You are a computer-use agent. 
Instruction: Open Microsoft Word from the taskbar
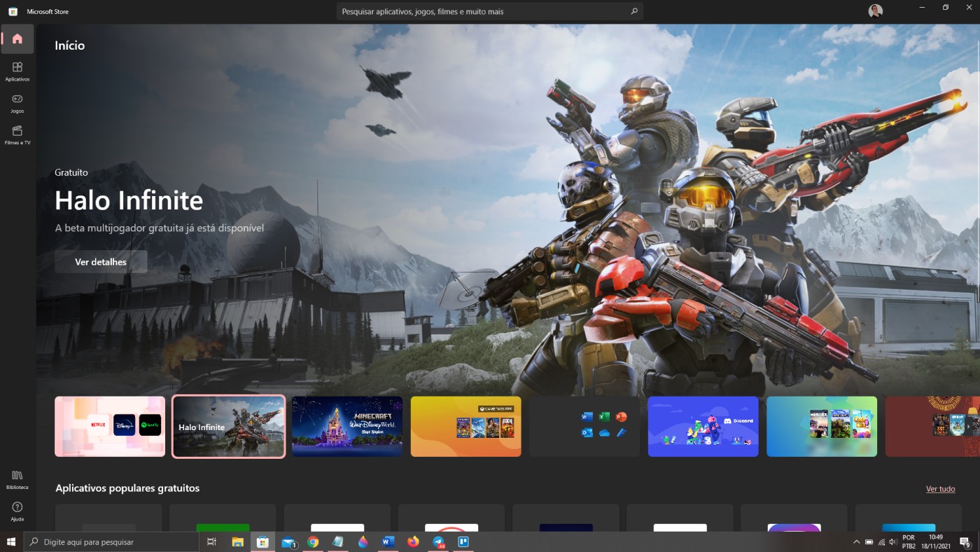pyautogui.click(x=388, y=541)
